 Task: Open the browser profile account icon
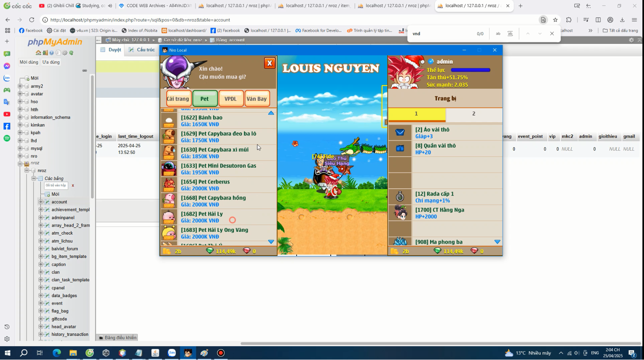610,20
